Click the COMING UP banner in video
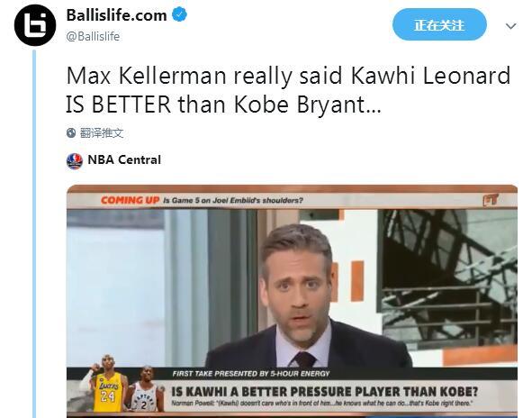Viewport: 532px width, 418px height. (130, 200)
